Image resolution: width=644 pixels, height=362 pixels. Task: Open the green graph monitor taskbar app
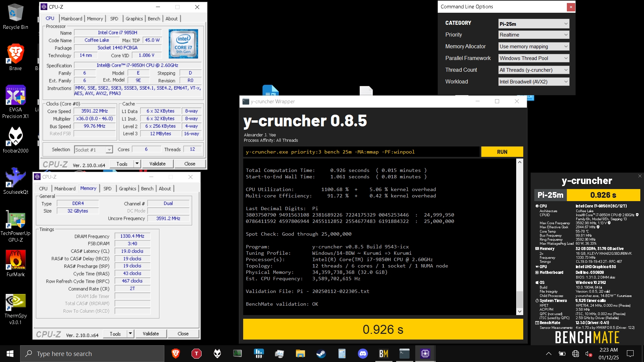(x=237, y=354)
